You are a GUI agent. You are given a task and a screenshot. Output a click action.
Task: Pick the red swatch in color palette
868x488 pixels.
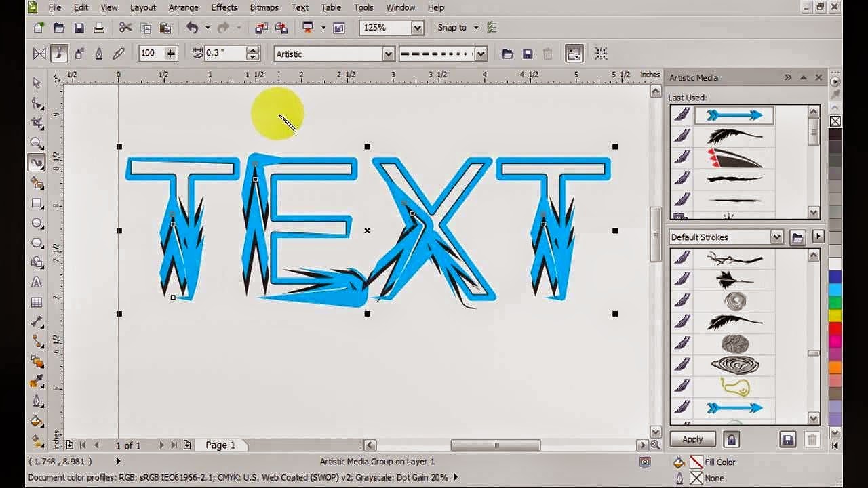click(835, 328)
